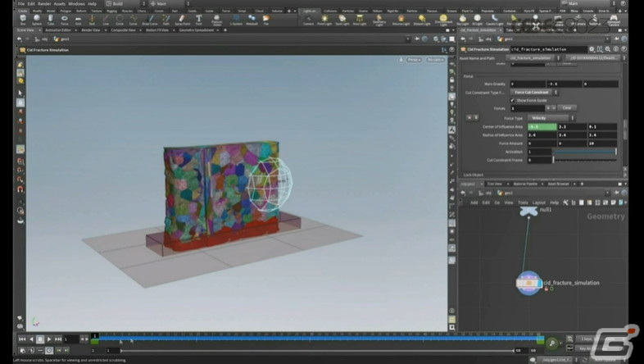
Task: Jump to first frame button
Action: tap(22, 339)
